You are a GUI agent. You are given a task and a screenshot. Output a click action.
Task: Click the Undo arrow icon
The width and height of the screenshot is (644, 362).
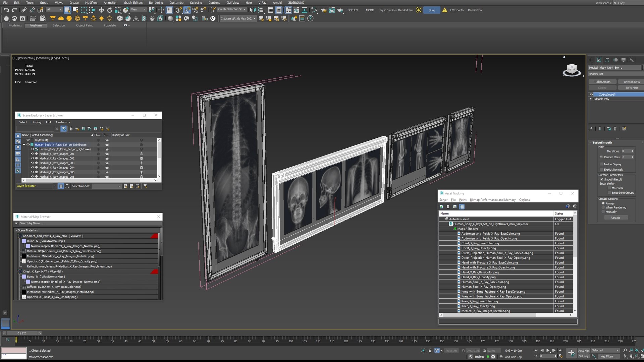6,10
